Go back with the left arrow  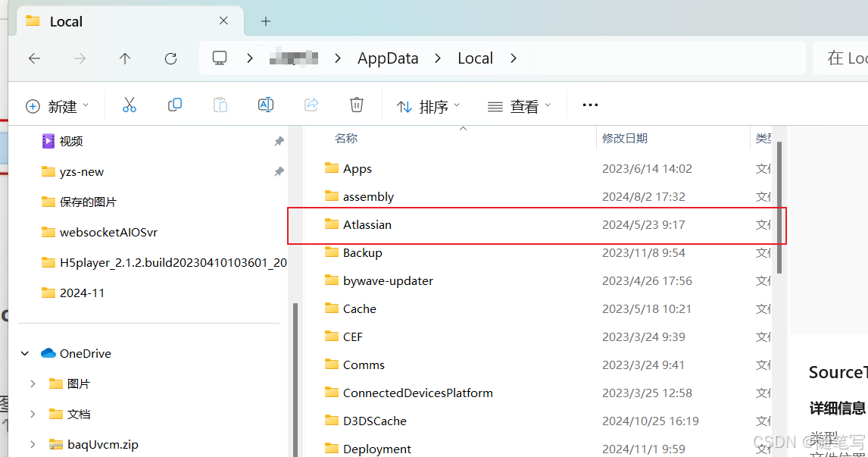[34, 58]
